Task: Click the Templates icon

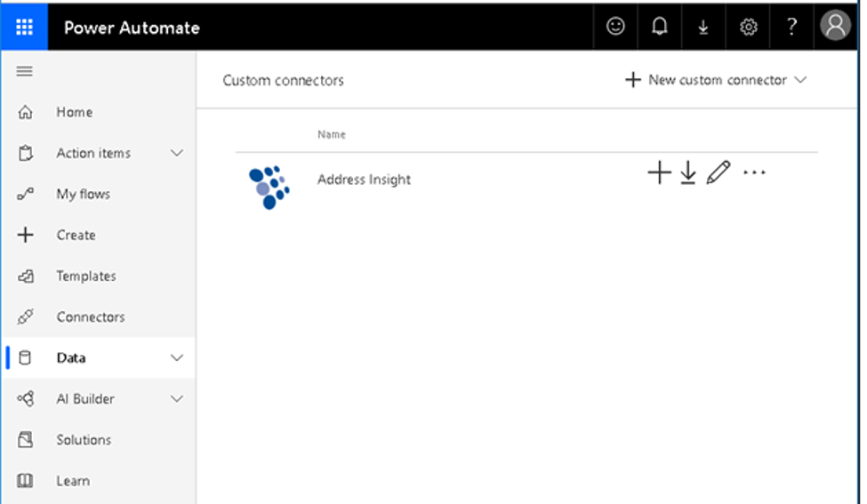Action: 26,276
